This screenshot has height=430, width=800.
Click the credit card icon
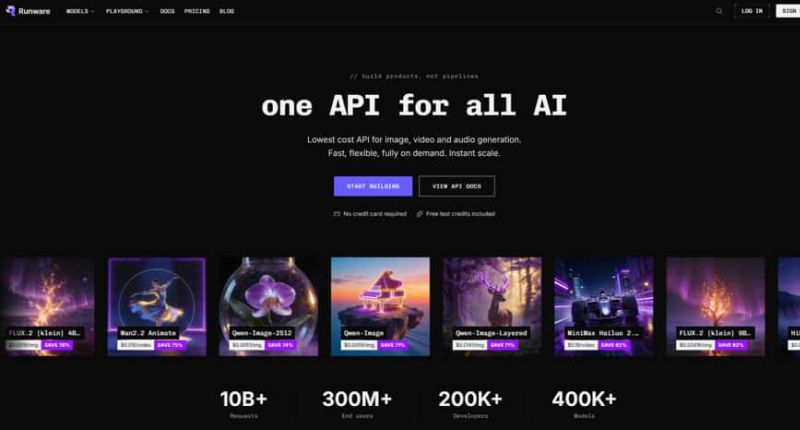coord(337,214)
